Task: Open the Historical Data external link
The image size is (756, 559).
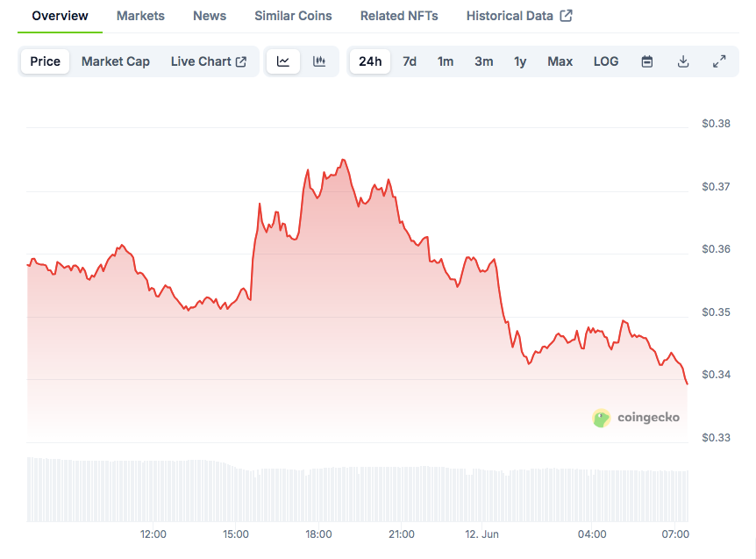Action: [519, 16]
